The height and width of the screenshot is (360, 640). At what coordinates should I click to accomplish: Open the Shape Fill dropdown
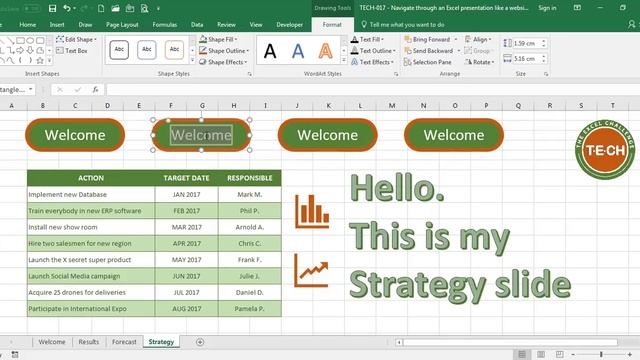[x=218, y=39]
